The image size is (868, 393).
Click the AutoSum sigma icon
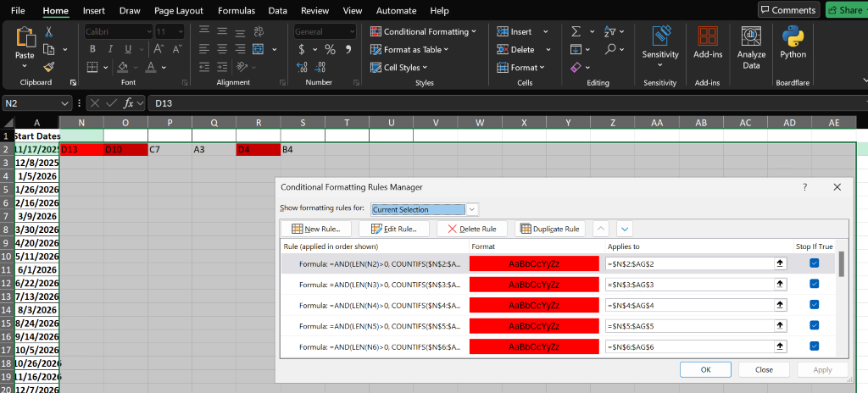pos(576,31)
